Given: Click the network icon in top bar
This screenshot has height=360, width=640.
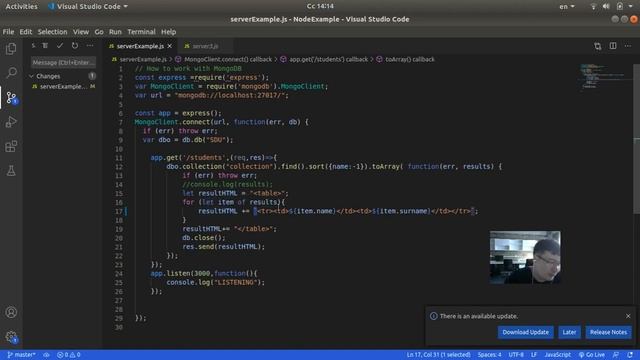Looking at the screenshot, I should coord(593,7).
